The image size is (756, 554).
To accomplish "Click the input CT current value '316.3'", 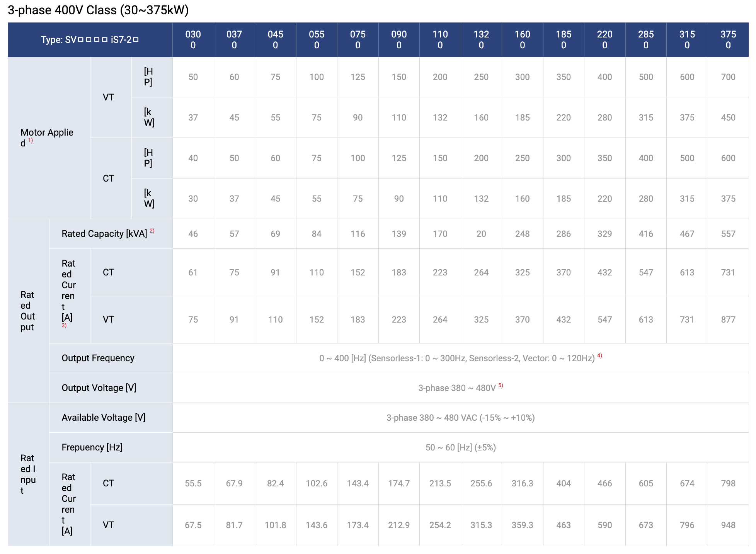I will tap(523, 483).
